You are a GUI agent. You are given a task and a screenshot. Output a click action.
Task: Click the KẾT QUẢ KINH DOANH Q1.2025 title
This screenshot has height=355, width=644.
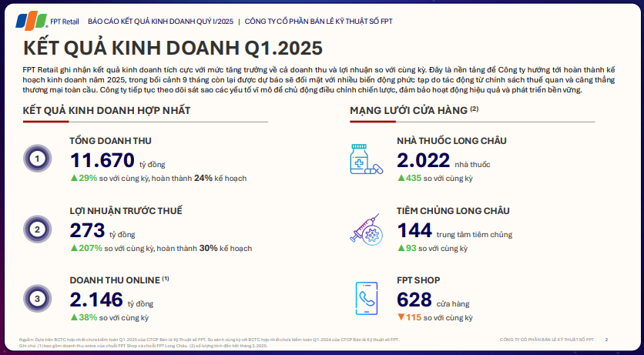173,48
